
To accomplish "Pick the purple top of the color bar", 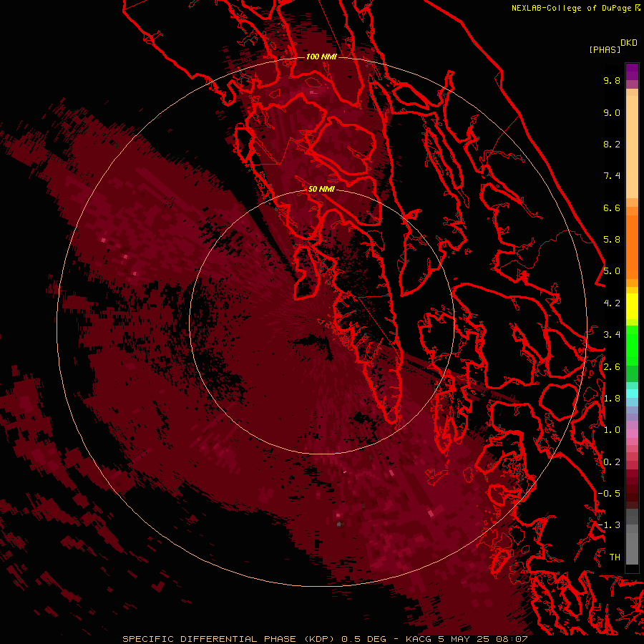I will pos(632,72).
